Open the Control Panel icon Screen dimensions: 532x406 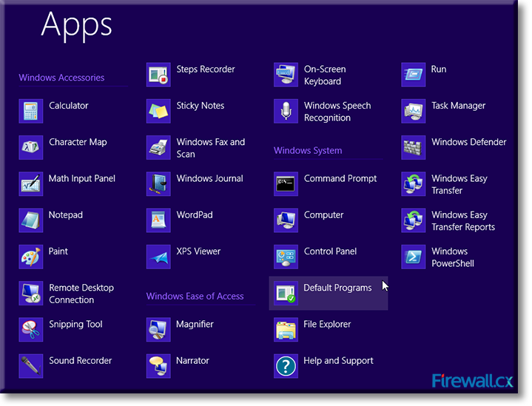286,257
